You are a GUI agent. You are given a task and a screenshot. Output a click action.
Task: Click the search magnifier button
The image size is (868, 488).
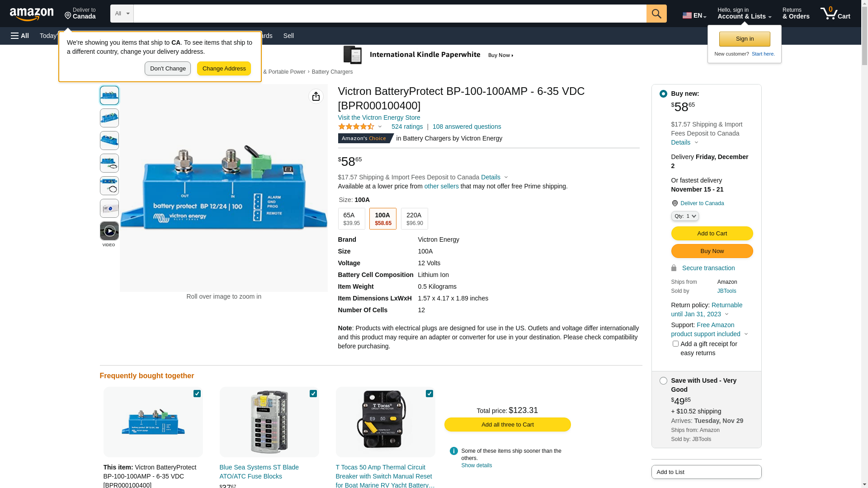click(x=656, y=14)
